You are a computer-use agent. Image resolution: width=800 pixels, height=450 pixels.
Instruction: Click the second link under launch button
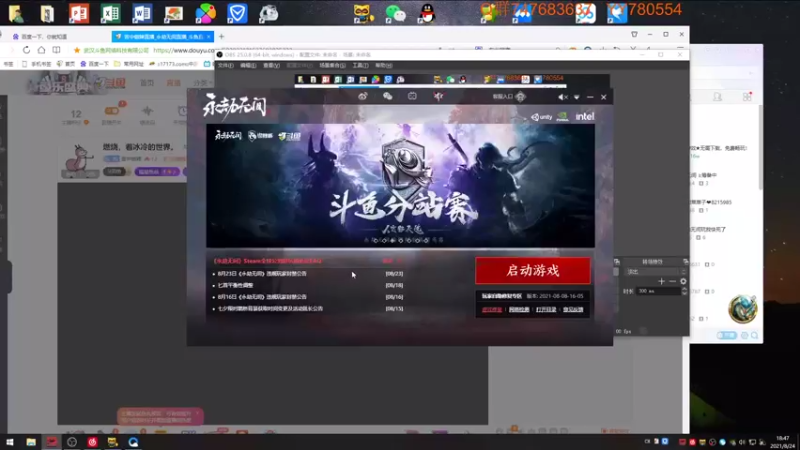[x=519, y=310]
